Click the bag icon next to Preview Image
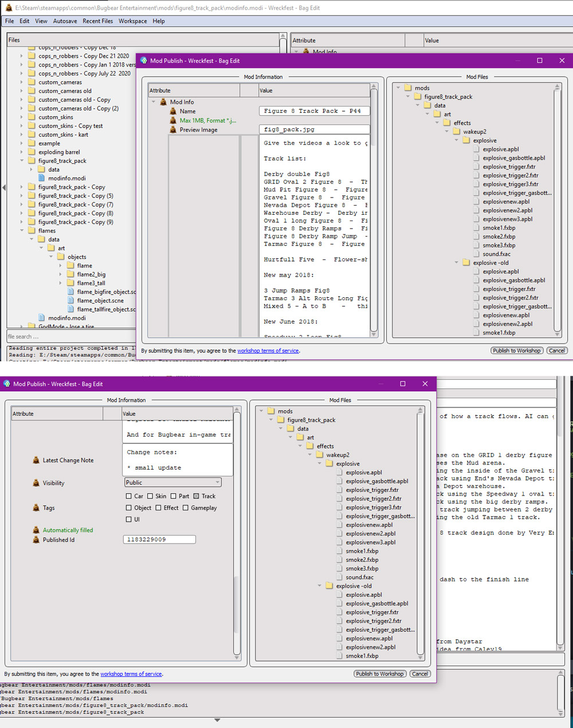Image resolution: width=573 pixels, height=728 pixels. [173, 129]
